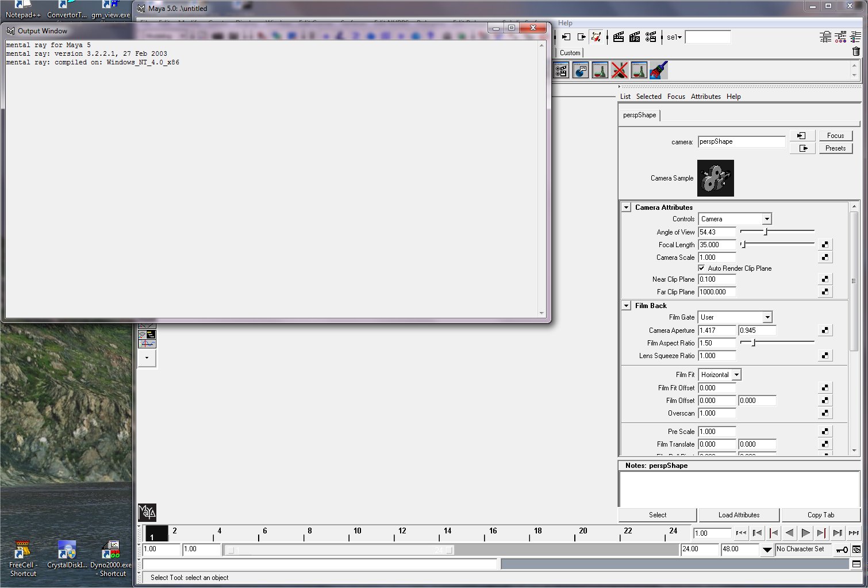Click the Load Attributes button
Image resolution: width=868 pixels, height=588 pixels.
point(739,515)
